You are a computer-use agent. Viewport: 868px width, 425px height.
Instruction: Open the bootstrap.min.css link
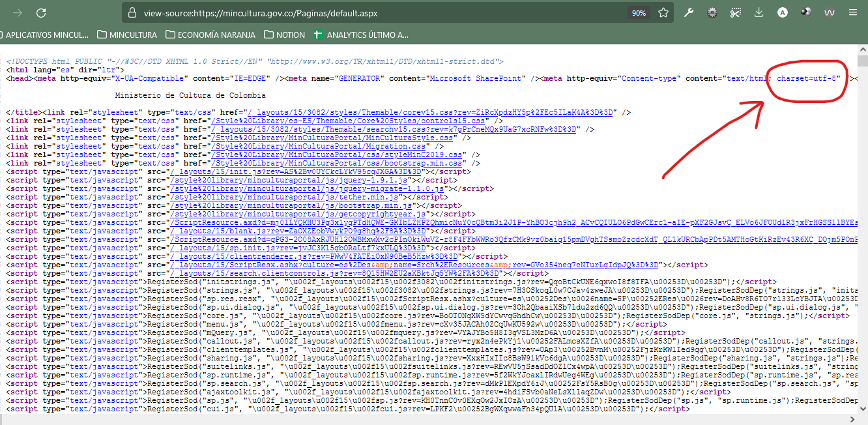pyautogui.click(x=337, y=163)
